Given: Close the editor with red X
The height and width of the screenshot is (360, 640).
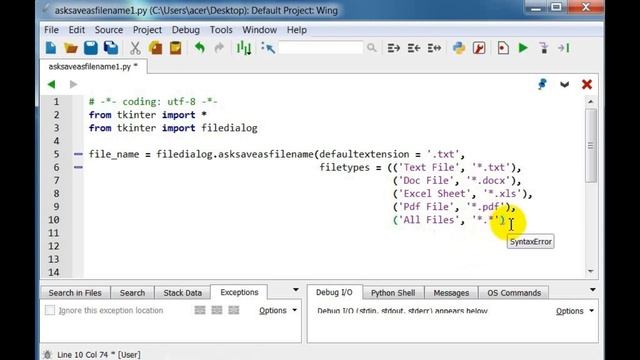Looking at the screenshot, I should click(x=587, y=84).
